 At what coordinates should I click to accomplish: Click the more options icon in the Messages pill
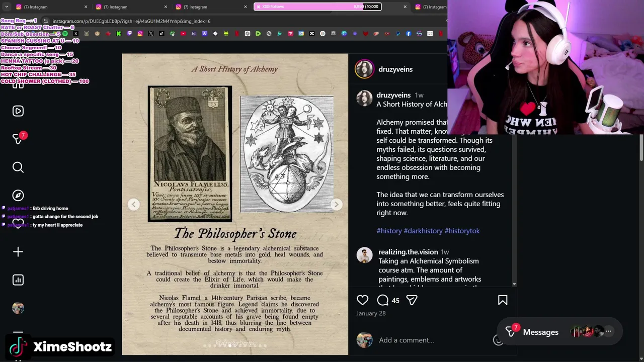[608, 332]
